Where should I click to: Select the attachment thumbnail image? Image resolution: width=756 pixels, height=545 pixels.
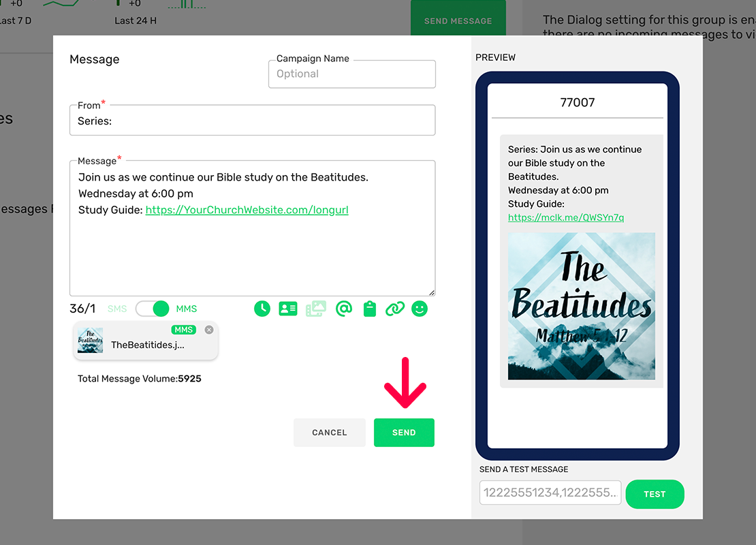(90, 339)
